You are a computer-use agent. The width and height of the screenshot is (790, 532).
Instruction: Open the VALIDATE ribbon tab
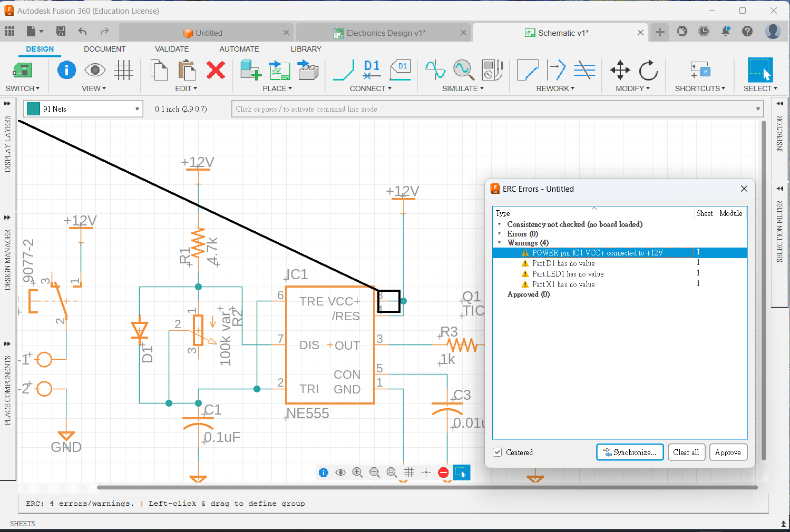172,49
